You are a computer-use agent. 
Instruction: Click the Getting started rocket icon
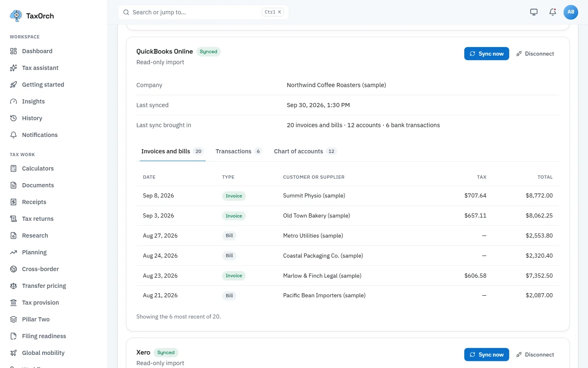(13, 85)
